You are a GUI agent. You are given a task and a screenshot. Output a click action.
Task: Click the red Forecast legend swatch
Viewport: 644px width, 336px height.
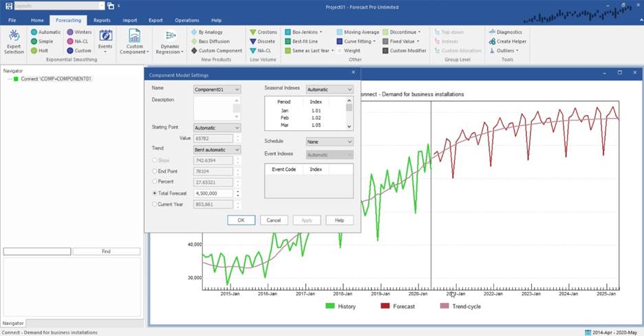pyautogui.click(x=385, y=306)
